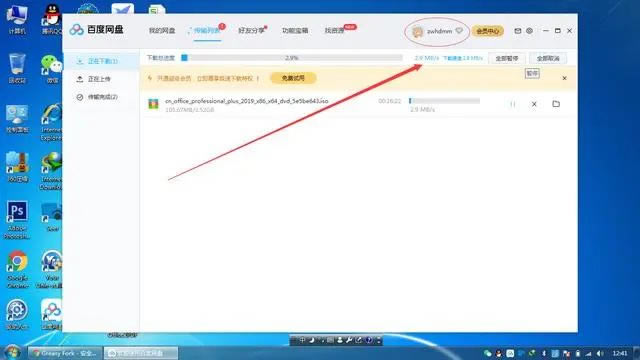Click the 全部取消 button
The width and height of the screenshot is (640, 360).
[548, 58]
